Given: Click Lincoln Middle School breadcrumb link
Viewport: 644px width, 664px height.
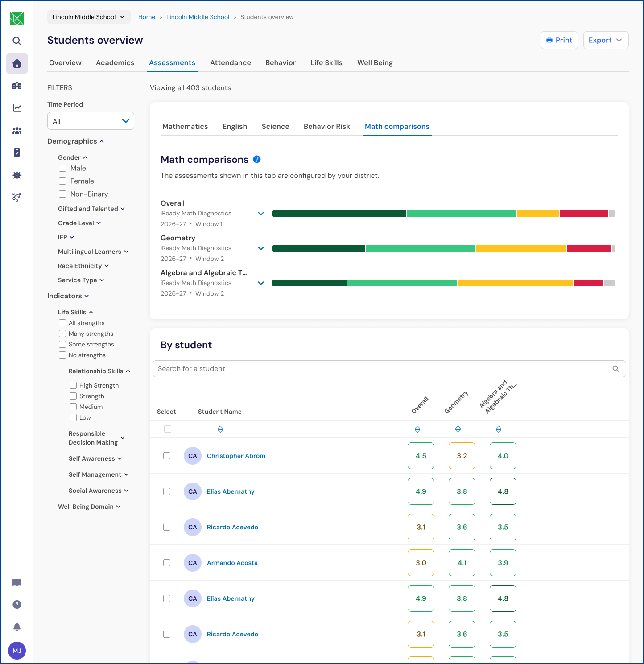Looking at the screenshot, I should [198, 17].
